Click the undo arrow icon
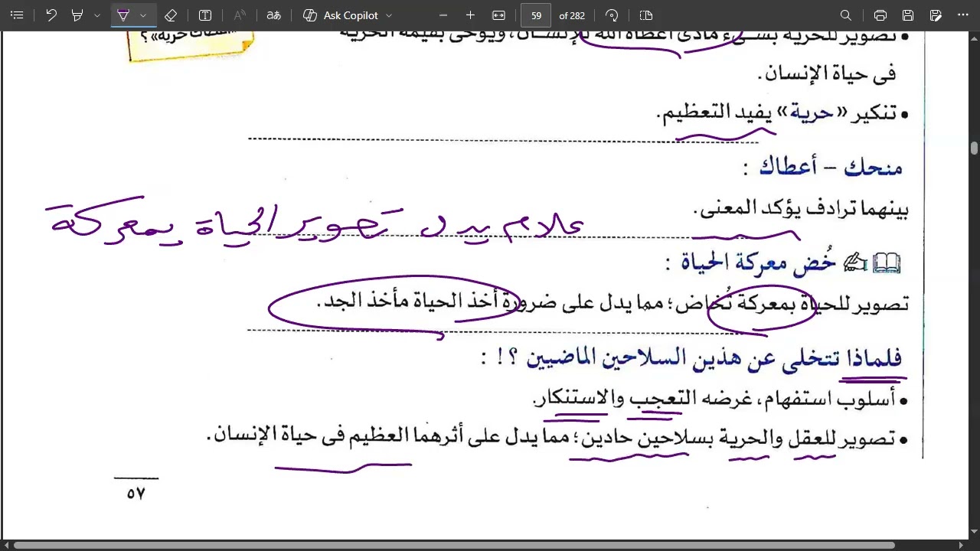Screen dimensions: 980x551 point(51,15)
